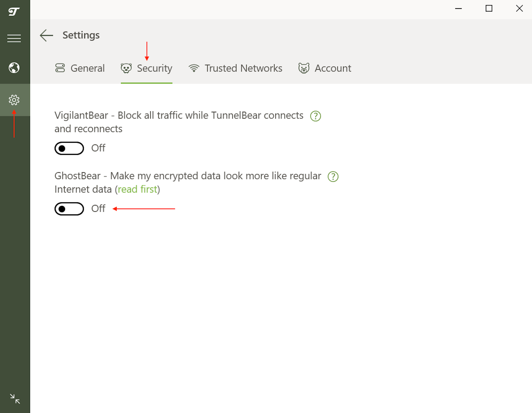Switch to the General tab

coord(80,68)
